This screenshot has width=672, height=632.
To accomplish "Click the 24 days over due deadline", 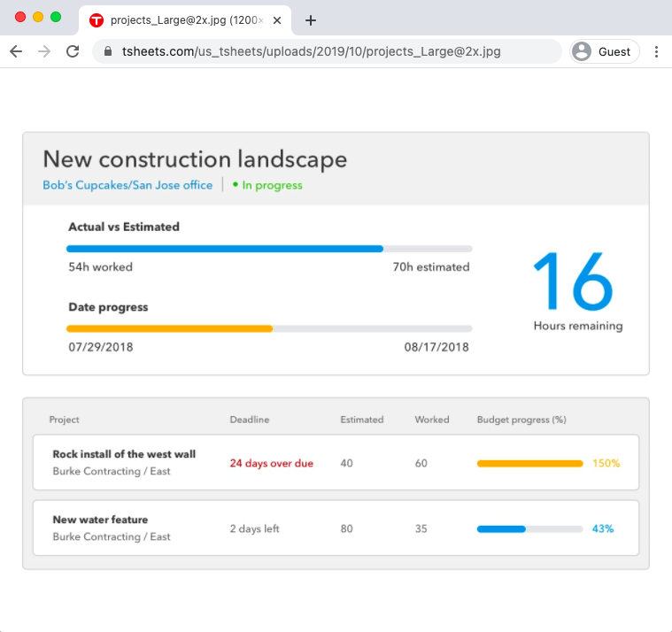I will coord(272,463).
